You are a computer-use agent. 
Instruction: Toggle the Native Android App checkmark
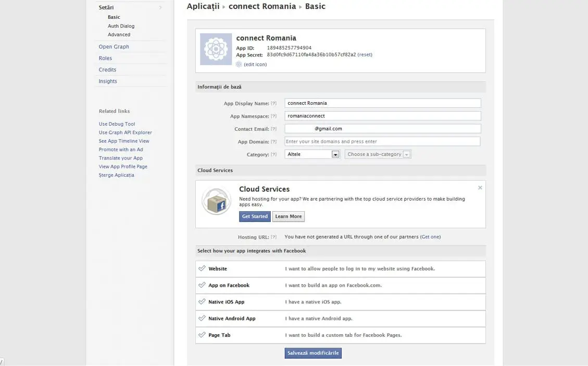click(202, 318)
